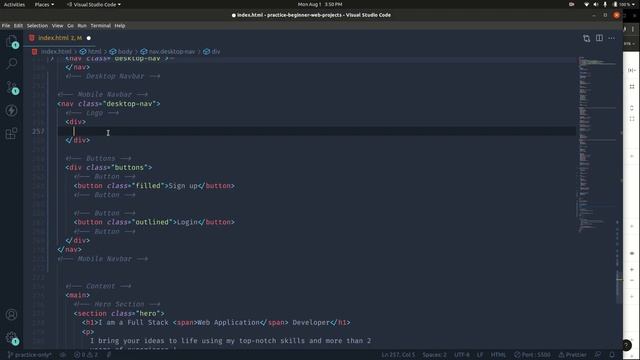
Task: Click the opening main tag line
Action: [x=78, y=295]
